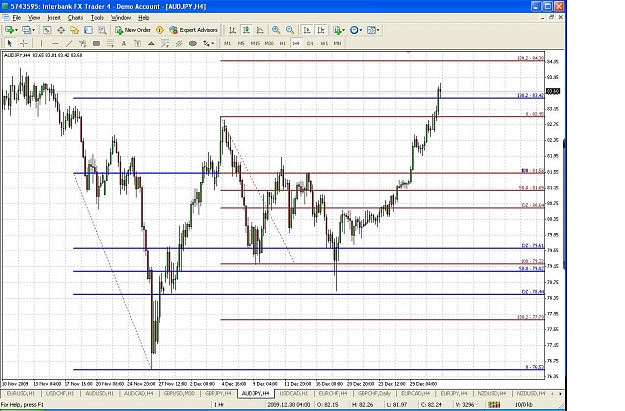The image size is (625, 411).
Task: Switch to the EURUSD,H1 chart tab
Action: pos(21,394)
